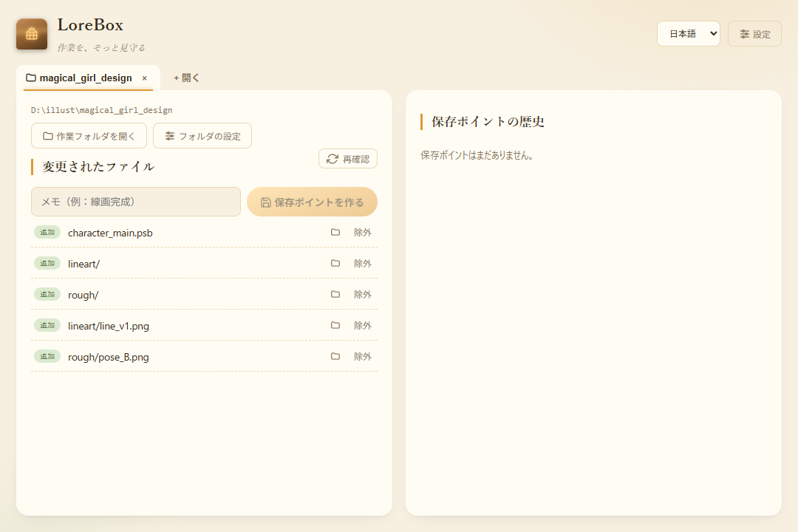
Task: Open folder icon for rough/ row
Action: tap(335, 294)
